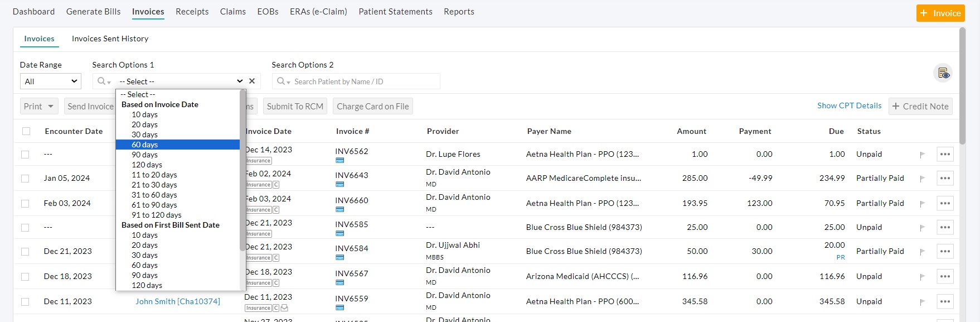This screenshot has height=322, width=980.
Task: Open the Date Range dropdown
Action: coord(51,81)
